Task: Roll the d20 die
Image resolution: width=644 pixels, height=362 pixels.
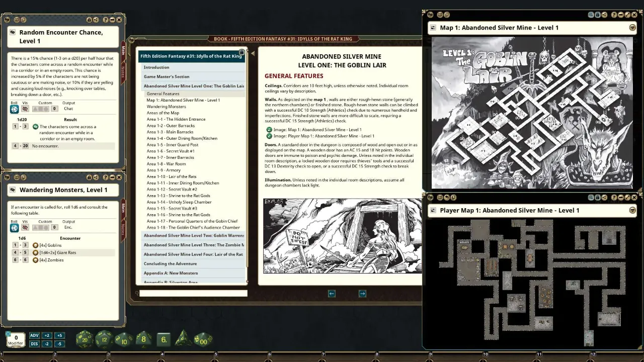Action: tap(84, 339)
